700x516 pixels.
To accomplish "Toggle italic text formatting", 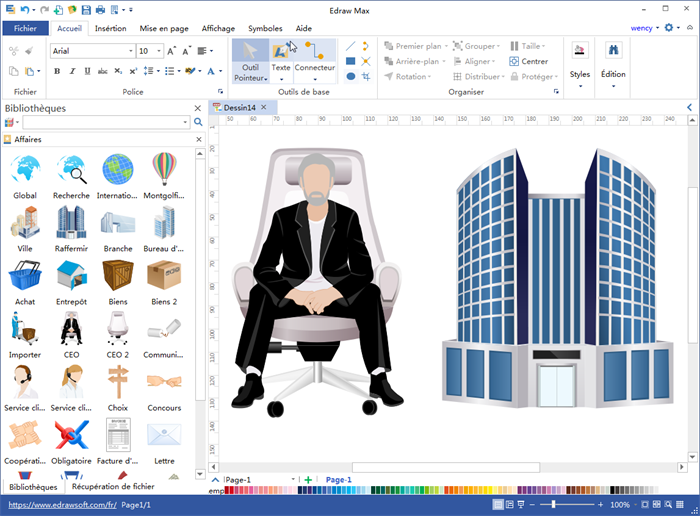I will tap(72, 71).
